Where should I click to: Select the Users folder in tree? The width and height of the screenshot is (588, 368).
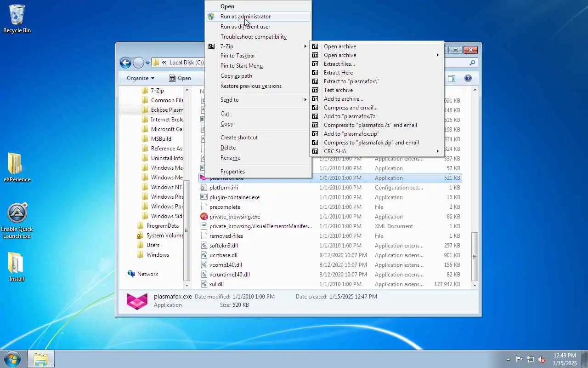coord(153,245)
